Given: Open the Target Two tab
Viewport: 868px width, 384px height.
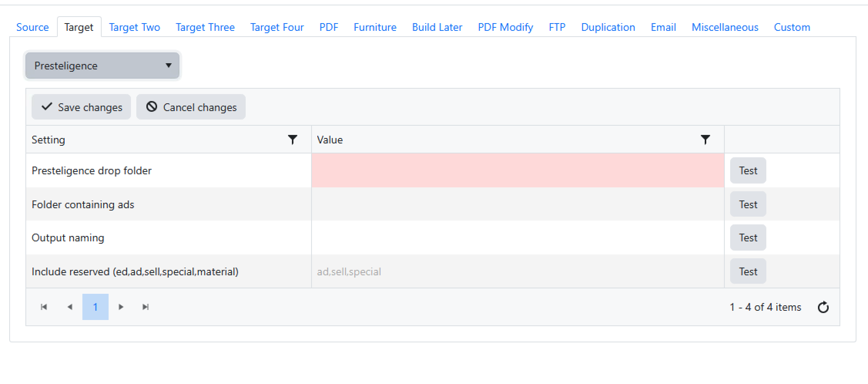Looking at the screenshot, I should coord(134,27).
